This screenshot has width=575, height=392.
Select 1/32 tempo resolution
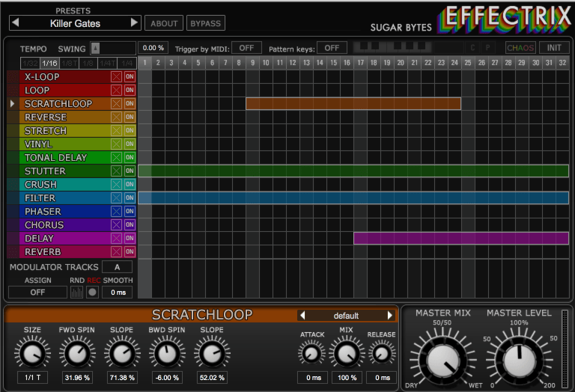point(30,64)
